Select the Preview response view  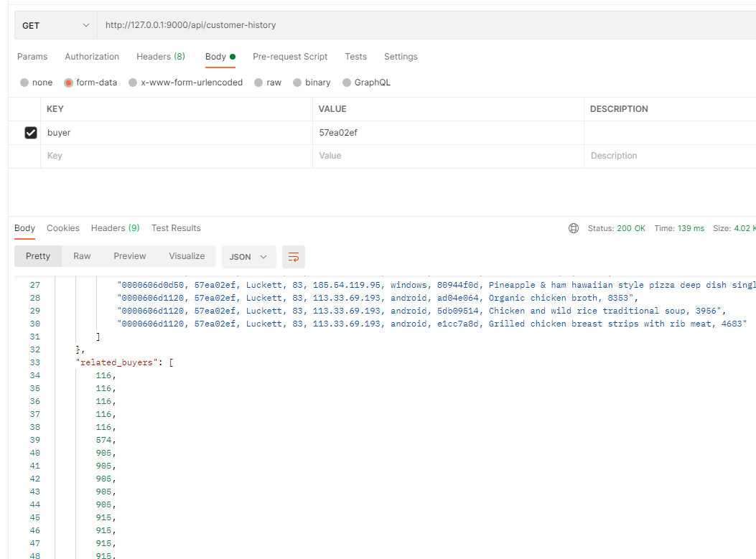tap(129, 256)
